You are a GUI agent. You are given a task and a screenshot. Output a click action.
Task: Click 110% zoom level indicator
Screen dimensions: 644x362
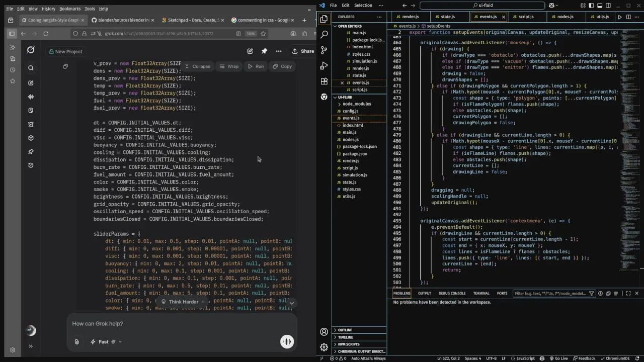pos(251,34)
